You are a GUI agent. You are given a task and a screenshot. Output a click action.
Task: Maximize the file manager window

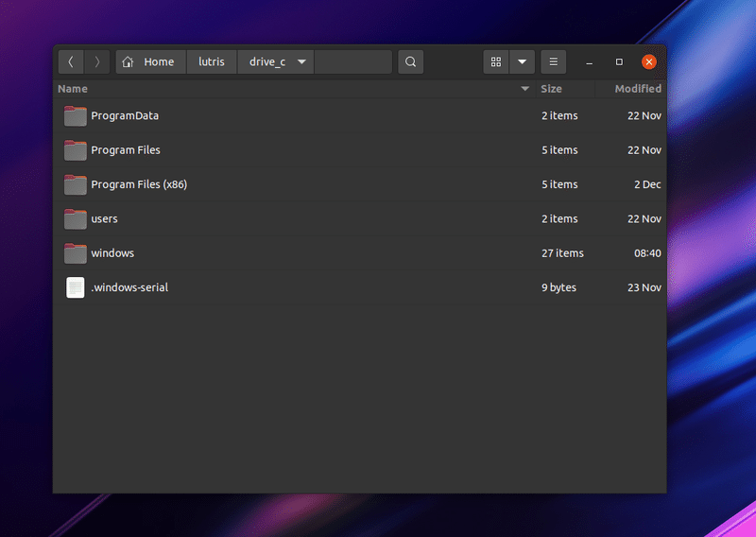619,61
